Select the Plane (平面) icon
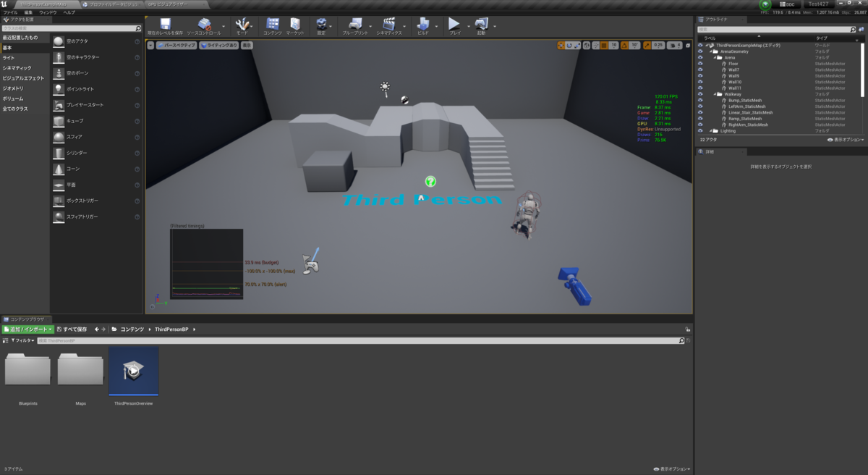This screenshot has width=868, height=475. pyautogui.click(x=59, y=185)
